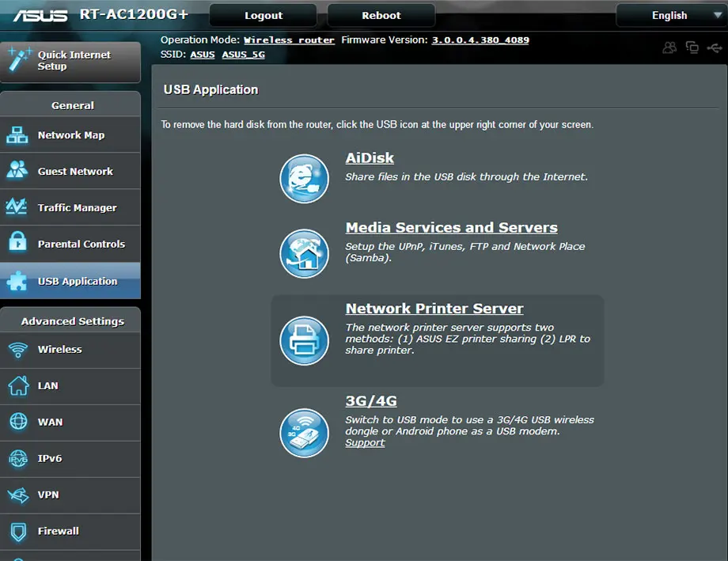Open Media Services and Servers link
The image size is (728, 561).
451,227
